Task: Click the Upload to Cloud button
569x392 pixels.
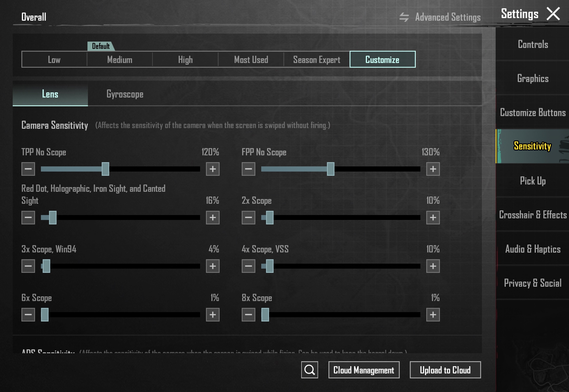Action: 445,370
